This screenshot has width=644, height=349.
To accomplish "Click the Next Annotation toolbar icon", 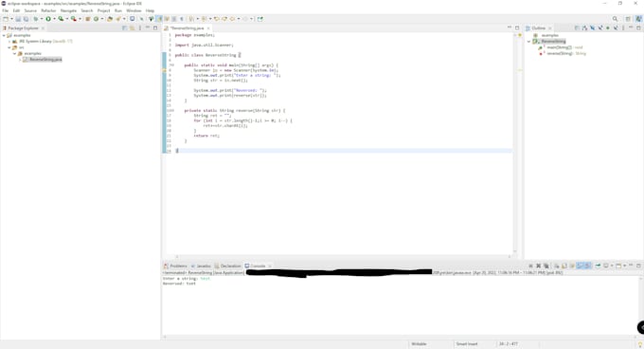I will (x=191, y=19).
